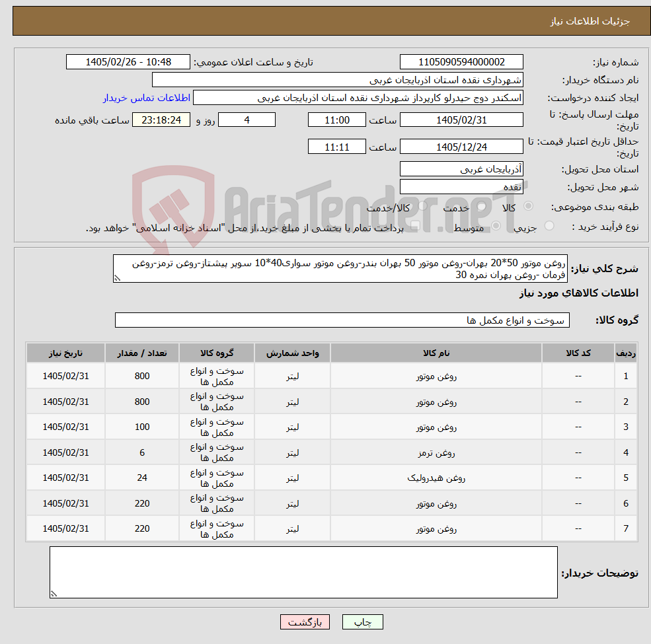Click quantity 24 in row 5
The image size is (651, 644).
coord(142,478)
